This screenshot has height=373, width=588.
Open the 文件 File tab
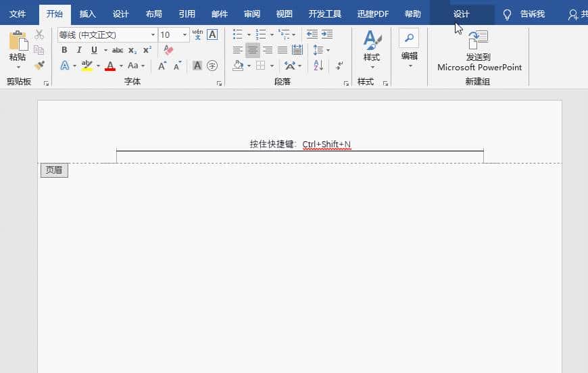(x=18, y=14)
